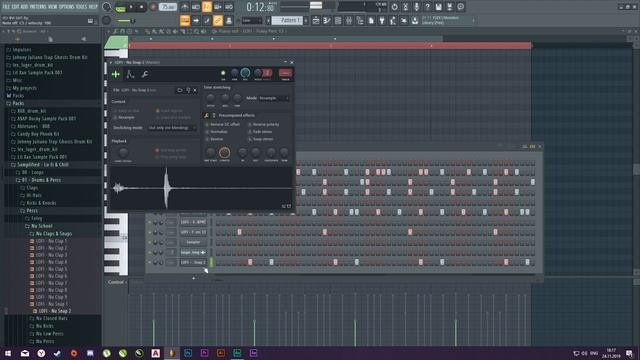Open FL Studio icon in taskbar
This screenshot has height=360, width=640.
pos(172,353)
